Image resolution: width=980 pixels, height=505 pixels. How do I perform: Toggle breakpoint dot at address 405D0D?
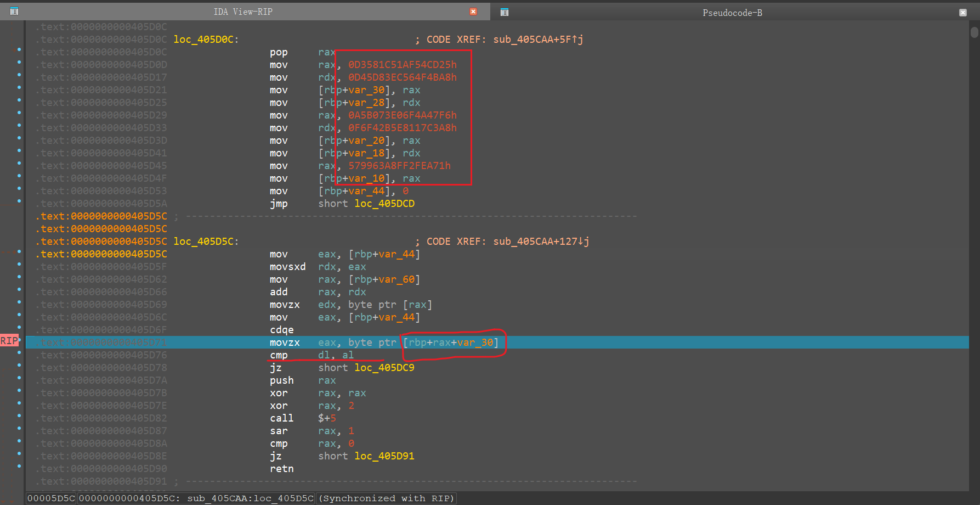[19, 62]
